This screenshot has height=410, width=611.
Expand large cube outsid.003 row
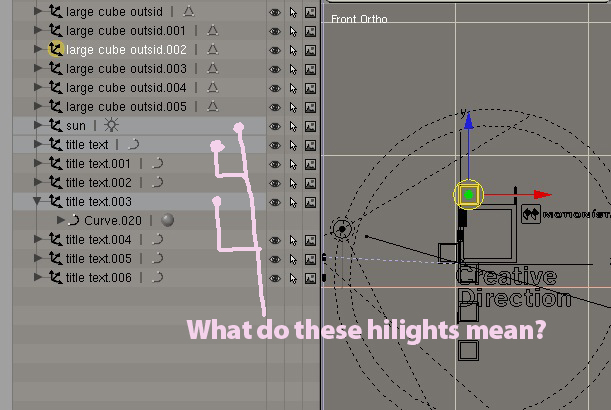coord(38,68)
